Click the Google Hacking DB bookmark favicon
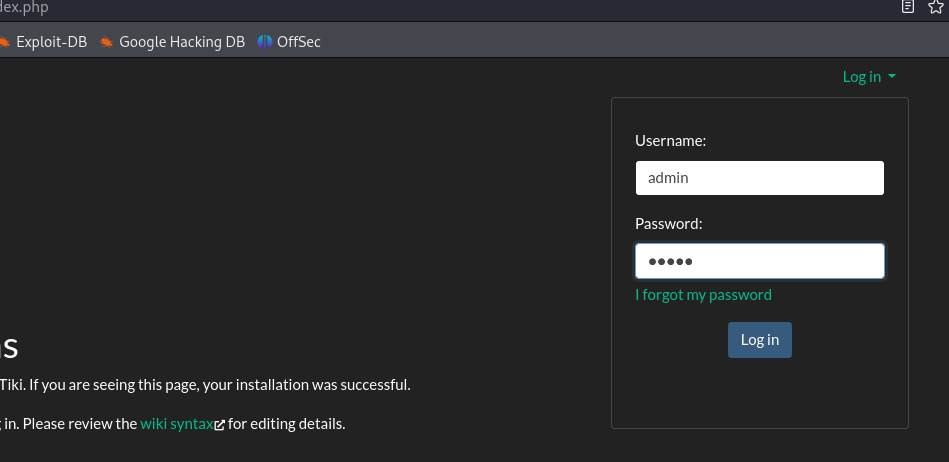Viewport: 949px width, 462px height. (x=106, y=42)
